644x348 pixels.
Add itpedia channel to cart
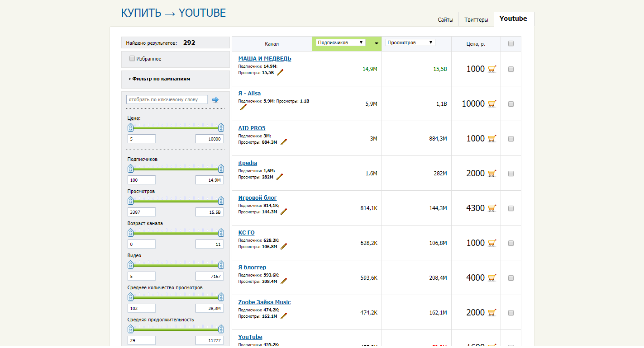[x=492, y=174]
